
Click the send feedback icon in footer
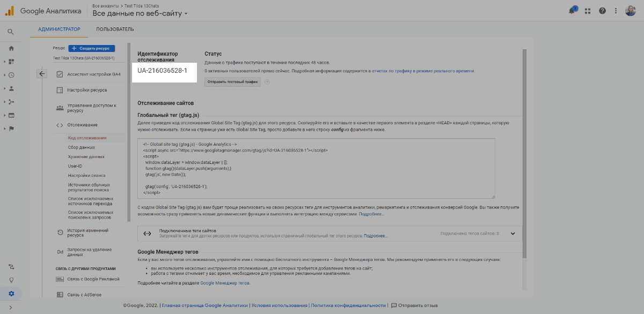click(x=394, y=305)
